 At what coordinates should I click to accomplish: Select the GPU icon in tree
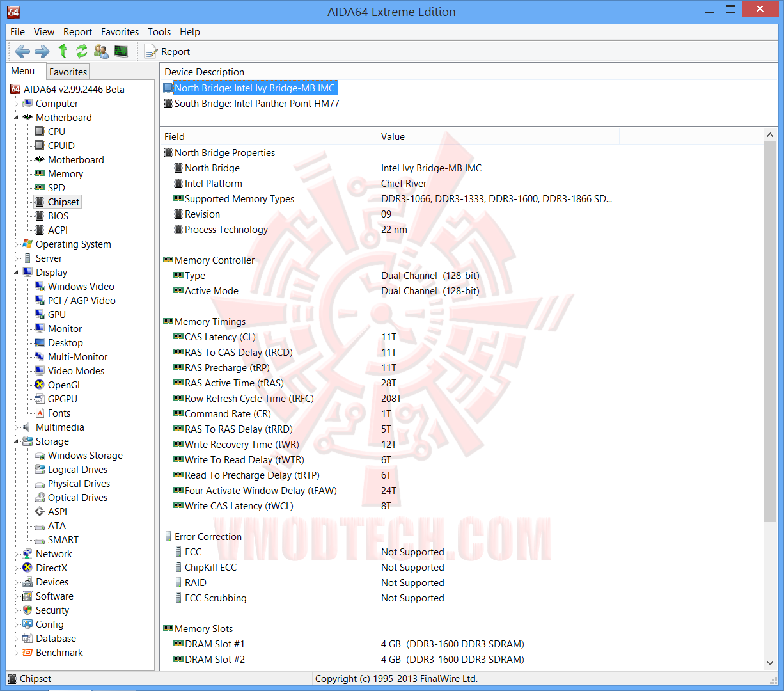coord(40,314)
